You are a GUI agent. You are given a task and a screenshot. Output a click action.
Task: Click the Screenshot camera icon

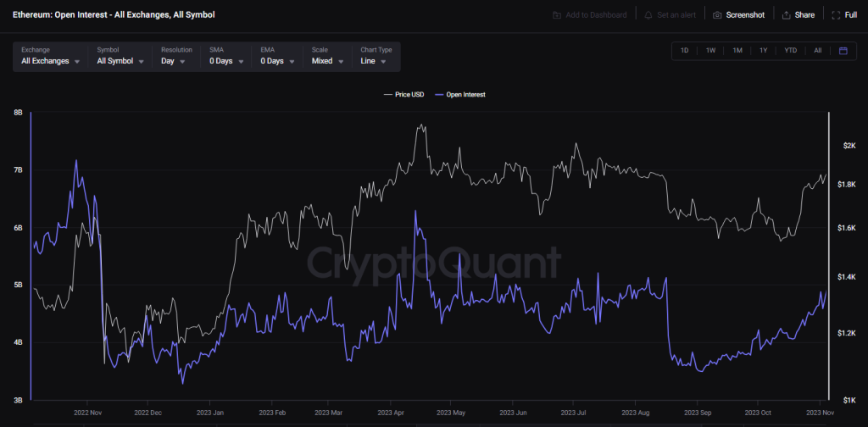click(717, 15)
